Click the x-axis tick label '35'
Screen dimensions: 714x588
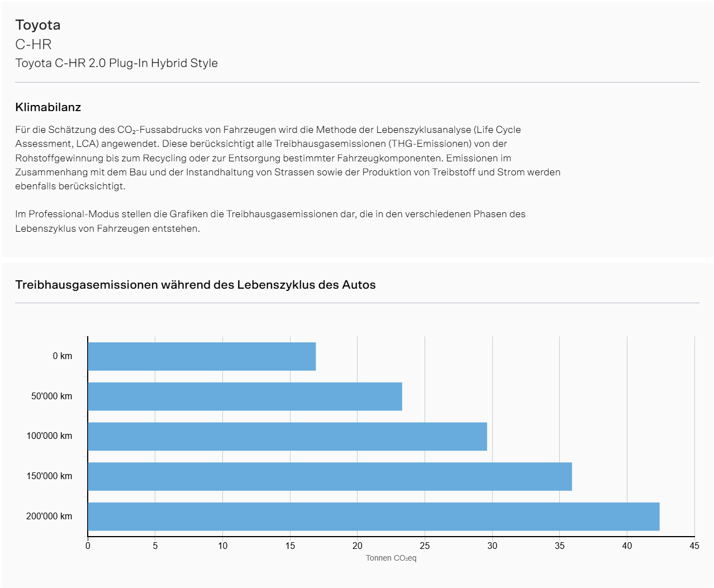click(x=560, y=546)
